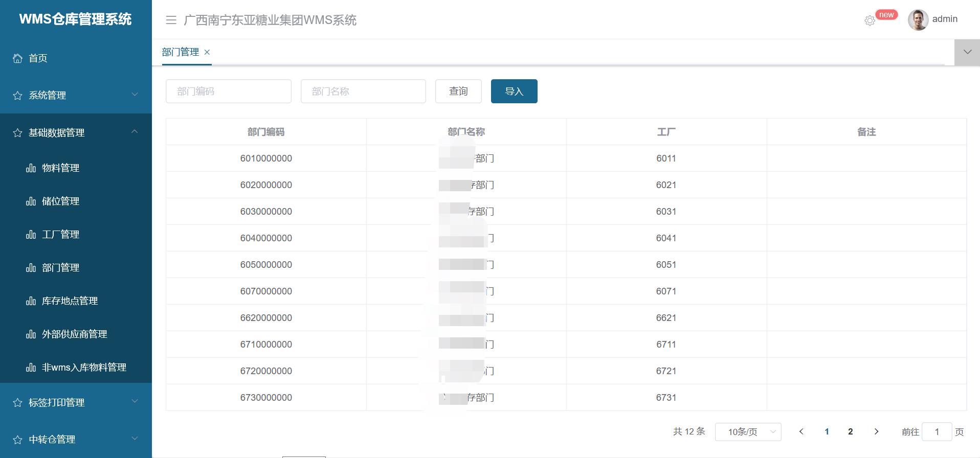Image resolution: width=980 pixels, height=458 pixels.
Task: Click the home icon beside 首页
Action: click(x=17, y=58)
